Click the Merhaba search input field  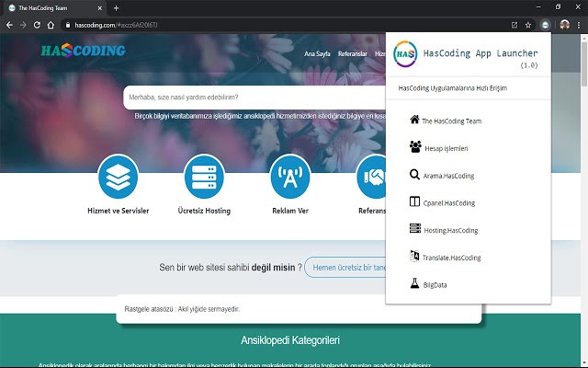pyautogui.click(x=255, y=98)
